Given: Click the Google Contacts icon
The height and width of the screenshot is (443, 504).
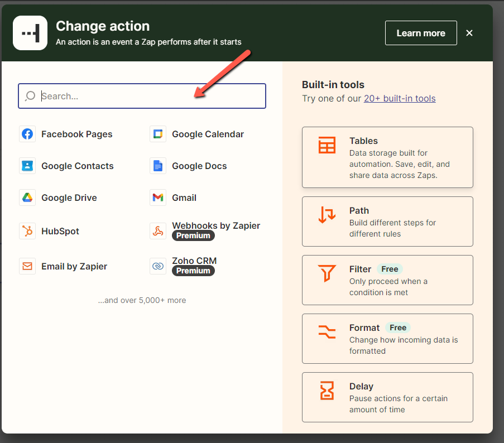Looking at the screenshot, I should pos(27,166).
